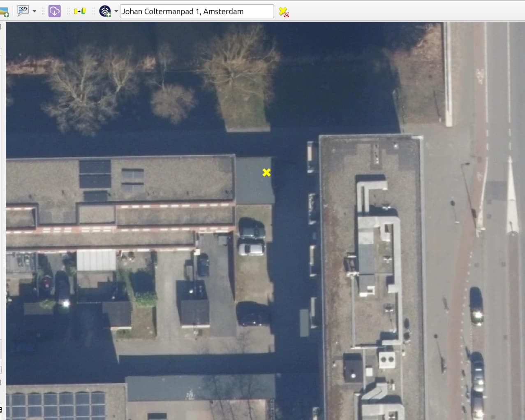Click the purple cloud download icon

click(x=54, y=11)
